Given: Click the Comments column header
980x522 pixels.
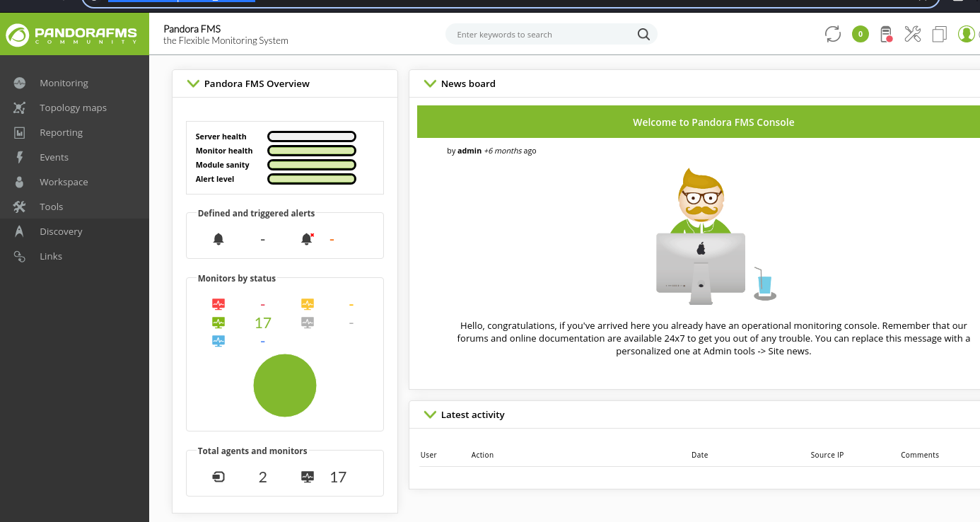Looking at the screenshot, I should click(920, 455).
